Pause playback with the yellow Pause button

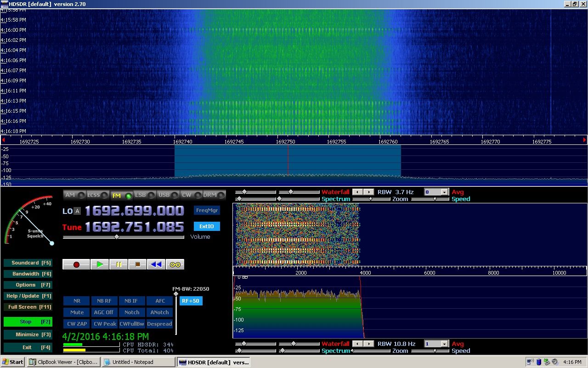coord(119,264)
